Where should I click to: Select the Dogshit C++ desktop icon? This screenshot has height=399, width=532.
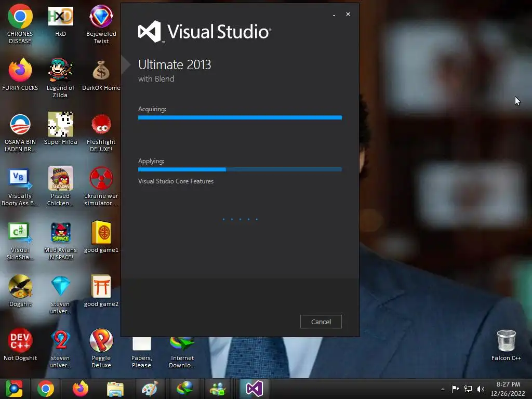point(20,291)
